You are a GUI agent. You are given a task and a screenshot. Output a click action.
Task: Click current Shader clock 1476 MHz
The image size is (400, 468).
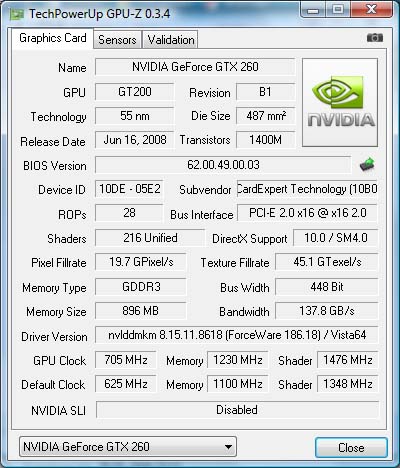click(x=347, y=360)
